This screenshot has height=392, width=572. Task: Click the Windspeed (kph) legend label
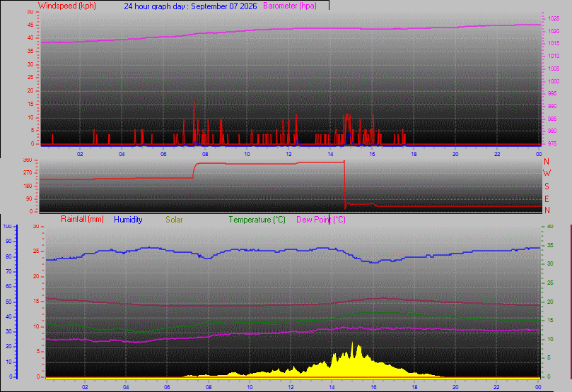66,6
